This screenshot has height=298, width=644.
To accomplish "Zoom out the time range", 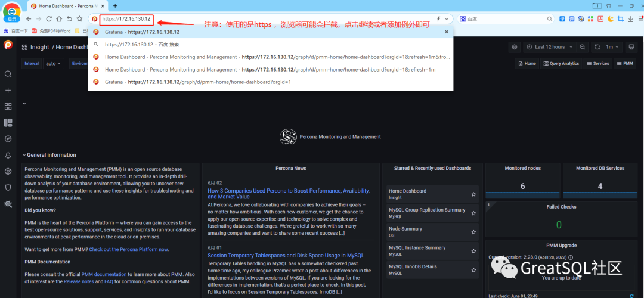I will click(582, 47).
